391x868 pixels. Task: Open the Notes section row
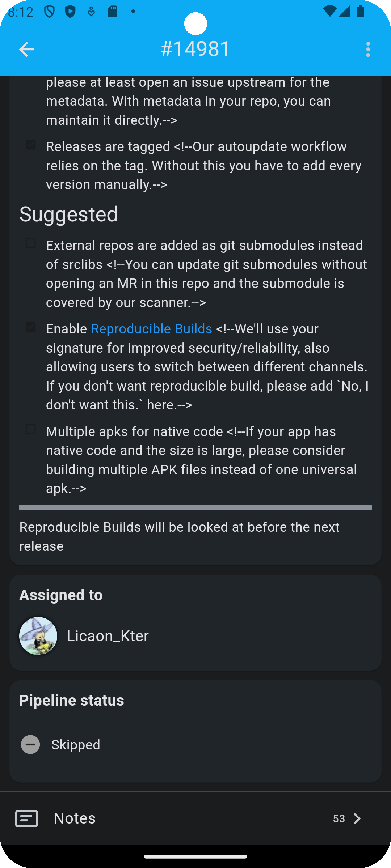click(x=195, y=818)
